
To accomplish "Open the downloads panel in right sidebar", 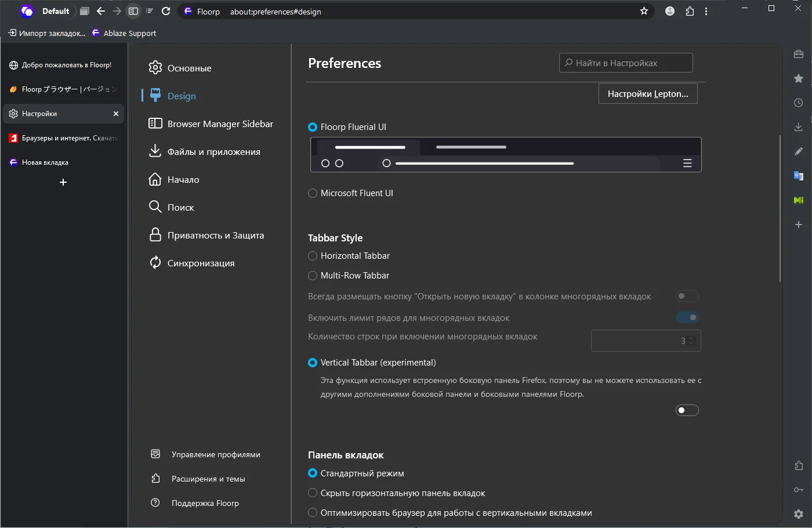I will click(799, 127).
